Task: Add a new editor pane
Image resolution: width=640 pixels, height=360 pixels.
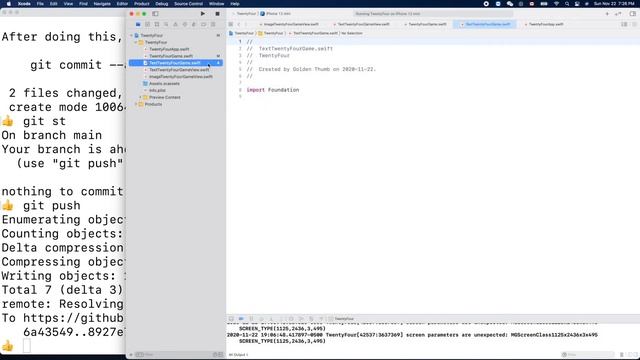Action: [x=634, y=24]
